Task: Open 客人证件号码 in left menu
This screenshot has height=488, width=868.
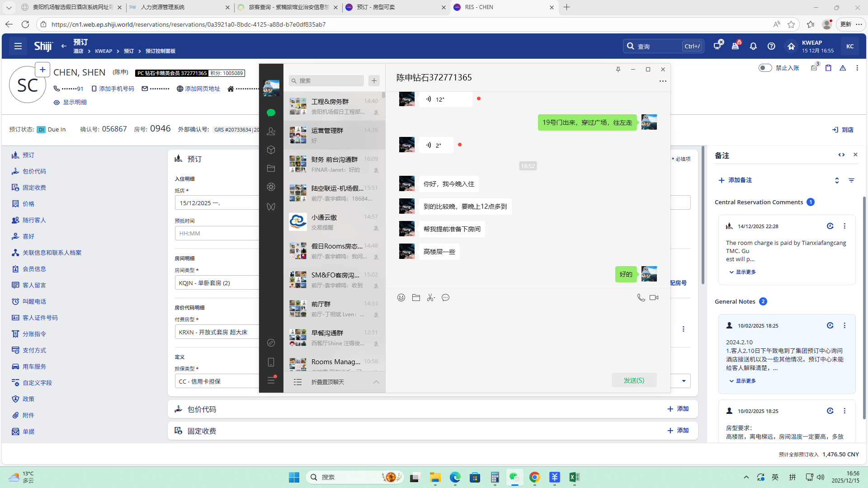Action: tap(40, 318)
